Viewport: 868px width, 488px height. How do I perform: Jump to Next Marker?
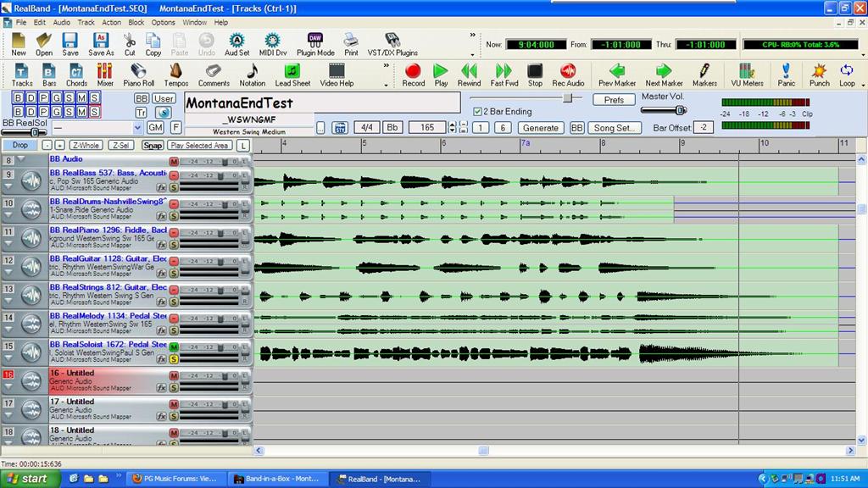[664, 75]
